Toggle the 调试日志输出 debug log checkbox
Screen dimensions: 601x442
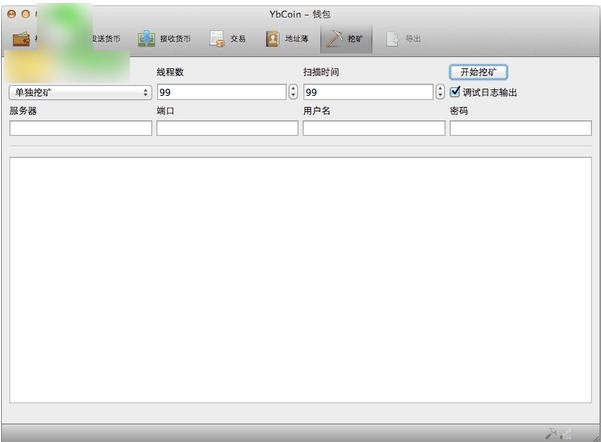pyautogui.click(x=455, y=92)
